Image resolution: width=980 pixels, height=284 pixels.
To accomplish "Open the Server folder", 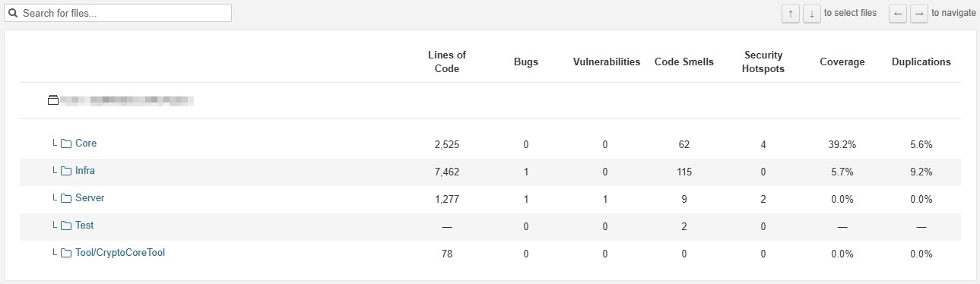I will click(x=90, y=198).
